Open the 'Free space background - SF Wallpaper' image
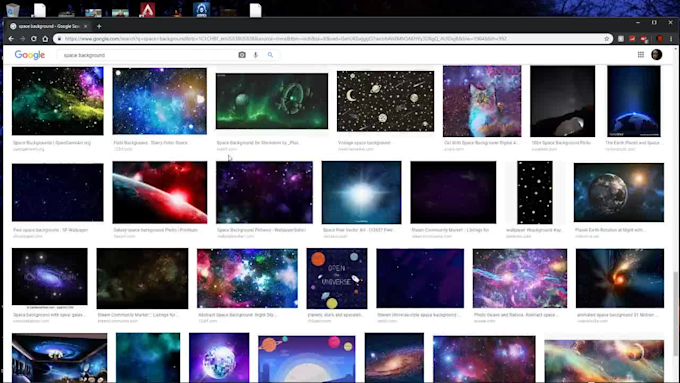Screen dimensions: 680x383 tap(58, 192)
